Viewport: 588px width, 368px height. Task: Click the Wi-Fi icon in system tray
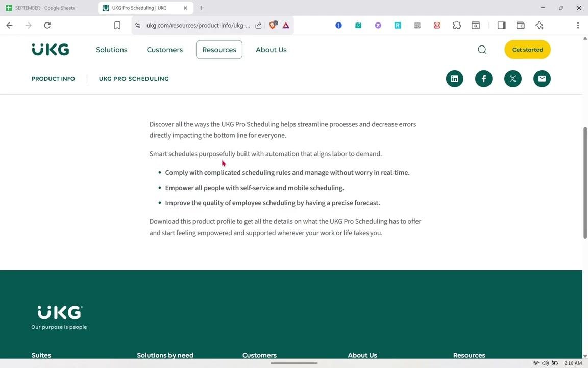(x=536, y=363)
